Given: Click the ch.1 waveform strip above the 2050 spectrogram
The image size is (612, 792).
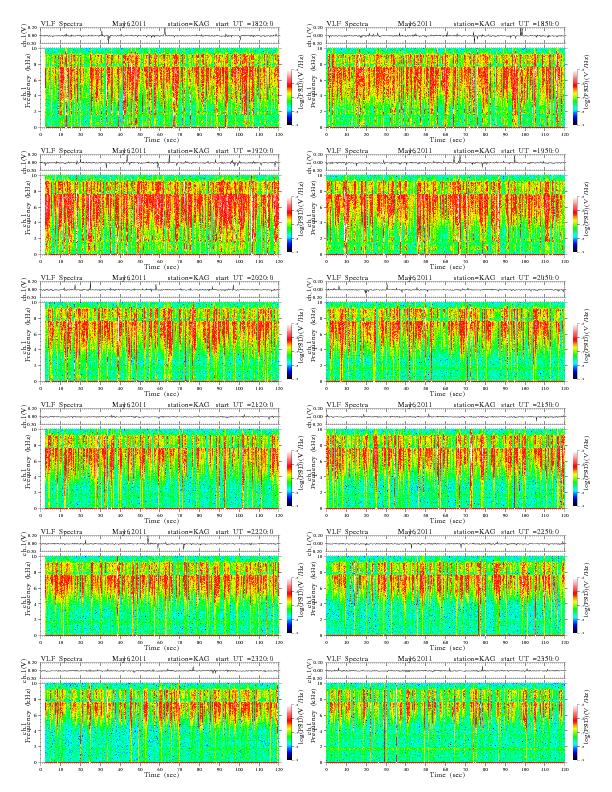Looking at the screenshot, I should pos(445,289).
